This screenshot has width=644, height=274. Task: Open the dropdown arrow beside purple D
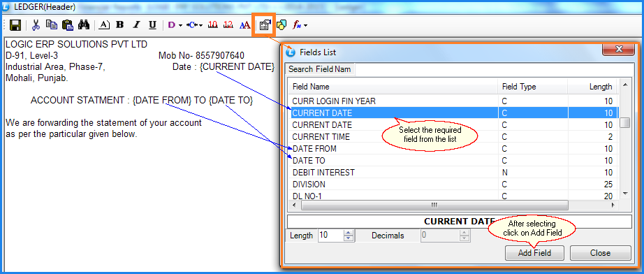point(180,25)
